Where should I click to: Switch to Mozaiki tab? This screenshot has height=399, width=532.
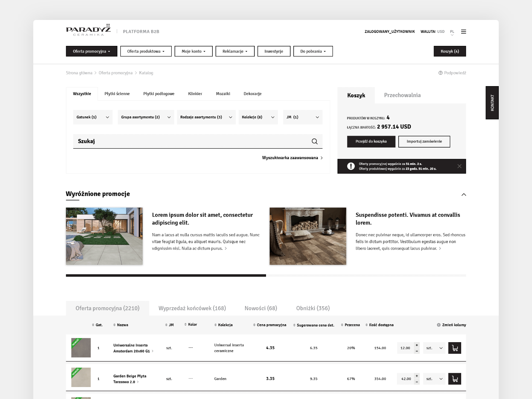[223, 94]
